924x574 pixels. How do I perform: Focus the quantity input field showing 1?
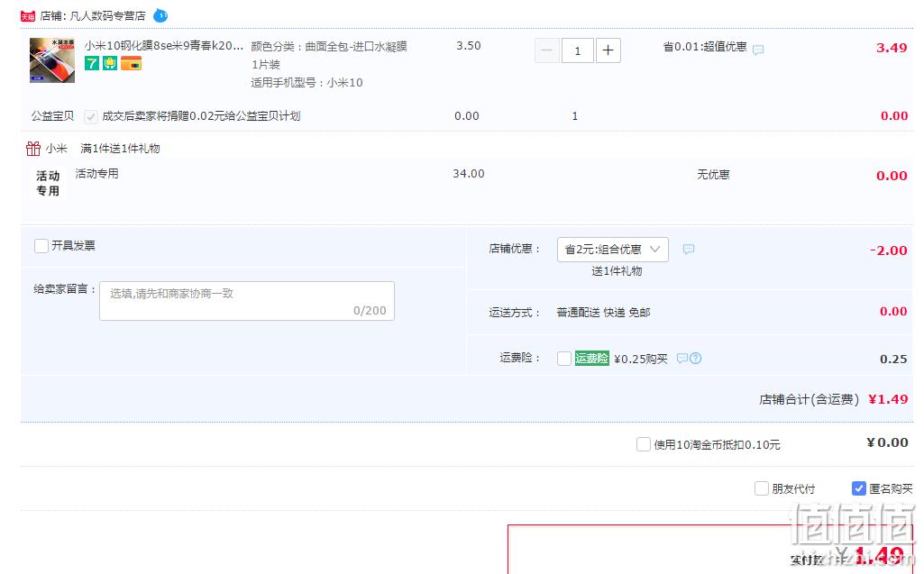(x=578, y=50)
